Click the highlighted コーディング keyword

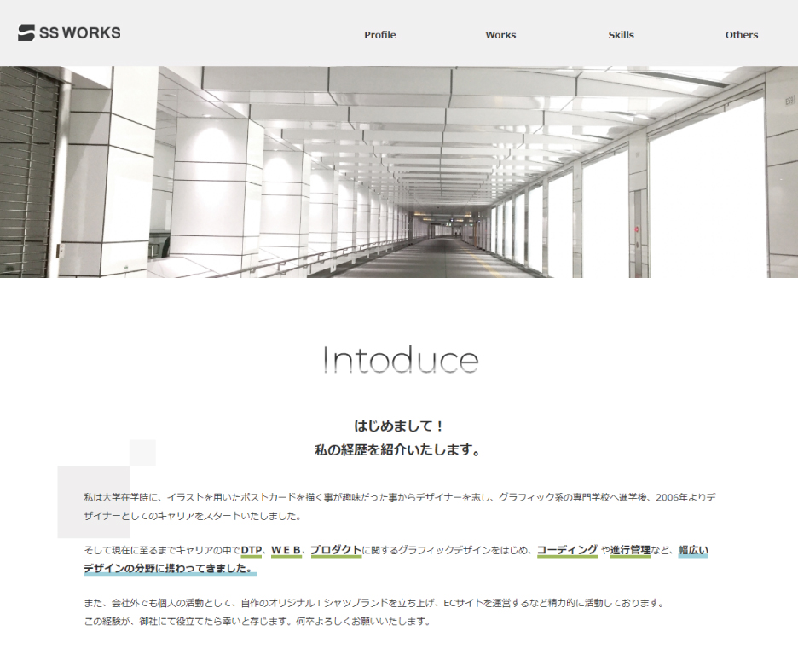pyautogui.click(x=567, y=550)
